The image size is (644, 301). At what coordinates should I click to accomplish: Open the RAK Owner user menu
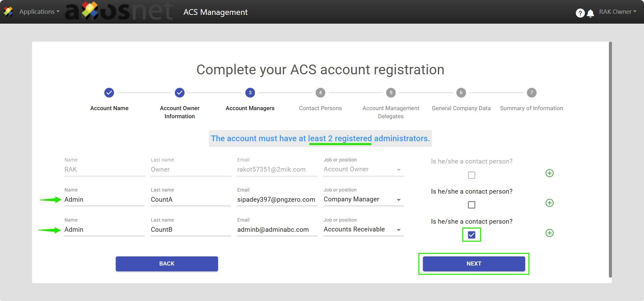pos(617,12)
